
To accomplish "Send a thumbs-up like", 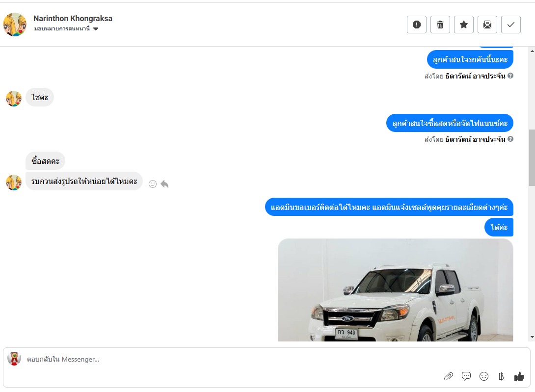I will 519,376.
